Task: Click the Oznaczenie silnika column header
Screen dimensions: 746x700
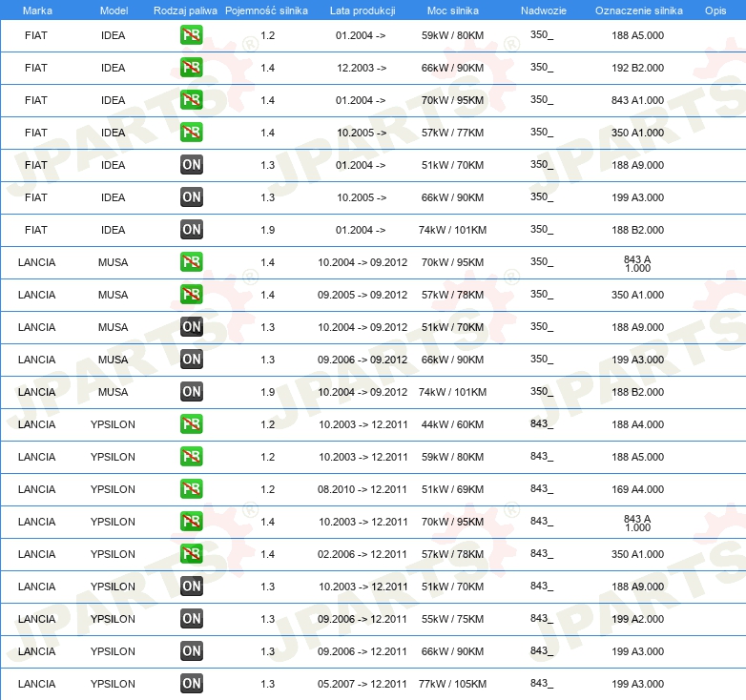Action: point(638,10)
